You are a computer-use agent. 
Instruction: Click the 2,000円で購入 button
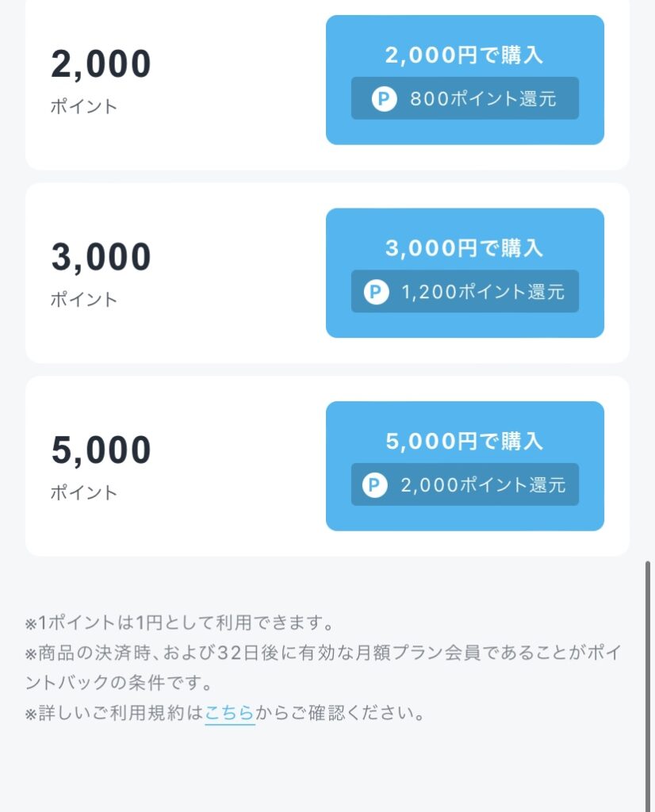[465, 80]
